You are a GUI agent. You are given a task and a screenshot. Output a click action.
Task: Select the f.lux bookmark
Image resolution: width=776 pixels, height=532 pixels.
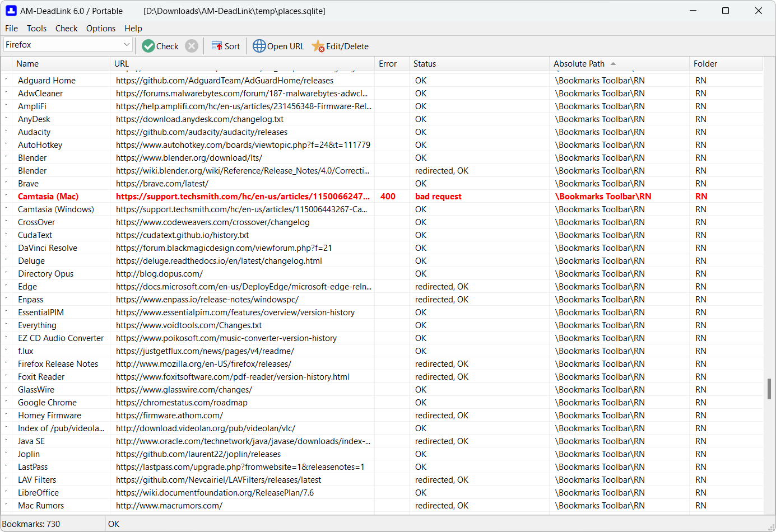[26, 351]
